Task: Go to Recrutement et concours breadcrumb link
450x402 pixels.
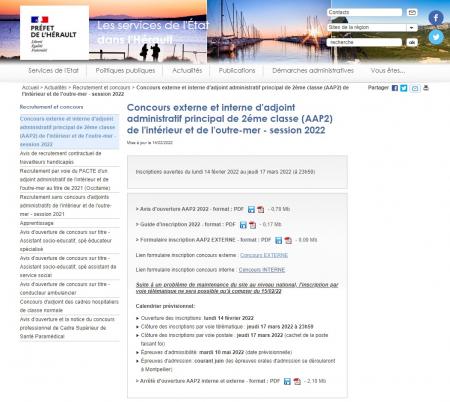Action: coord(101,88)
